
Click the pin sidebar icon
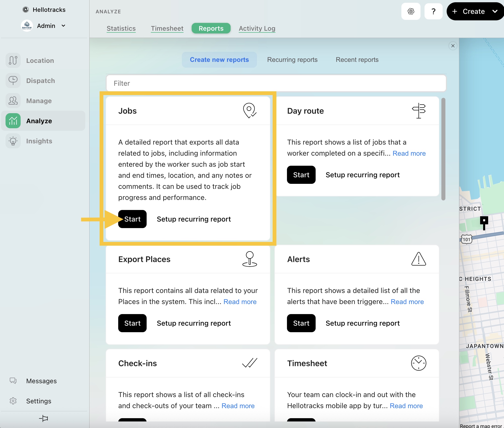tap(44, 418)
